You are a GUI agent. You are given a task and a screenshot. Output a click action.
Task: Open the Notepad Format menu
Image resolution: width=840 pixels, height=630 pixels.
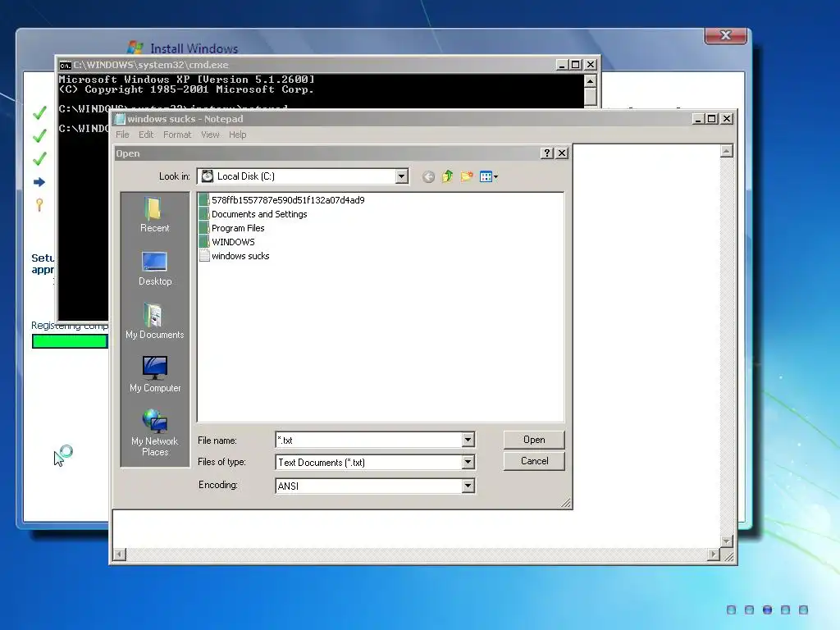[x=177, y=135]
